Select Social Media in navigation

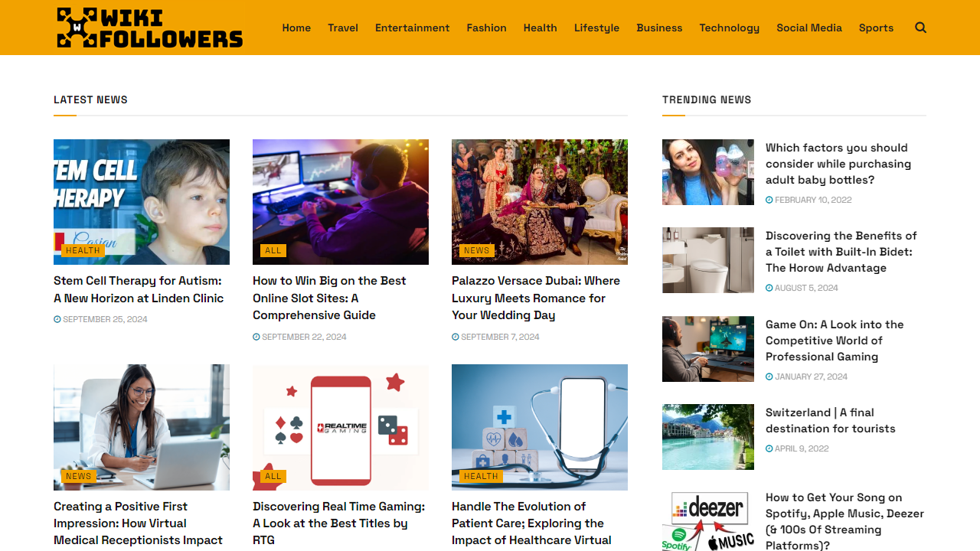(809, 28)
